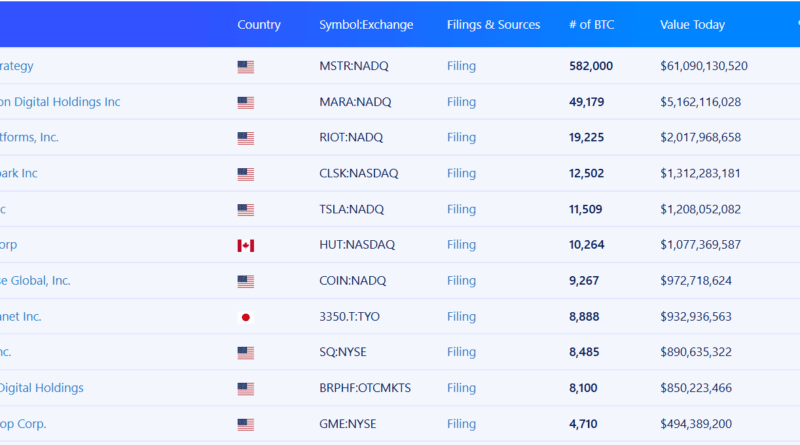Click the ticker text MARA:NADQ

355,102
